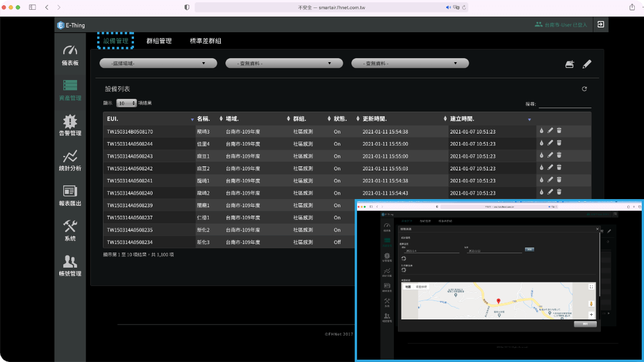
Task: Switch to the 群組管理 tab
Action: click(159, 41)
